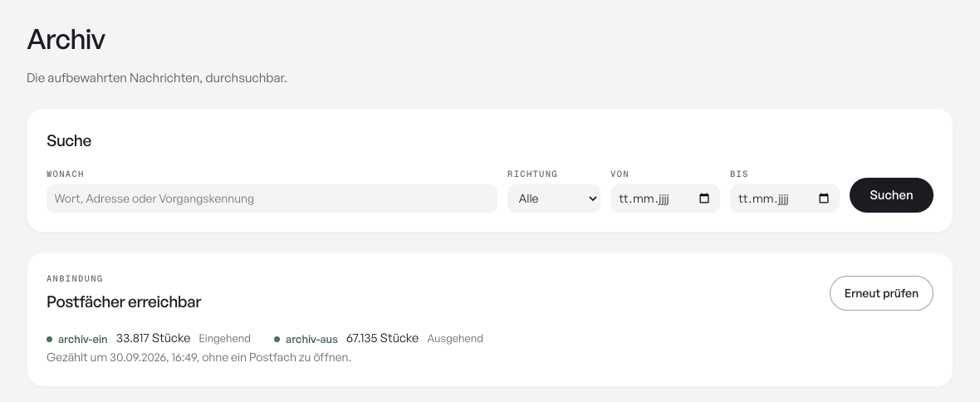
Task: Click the green status dot beside archiv-aus
Action: pos(277,340)
